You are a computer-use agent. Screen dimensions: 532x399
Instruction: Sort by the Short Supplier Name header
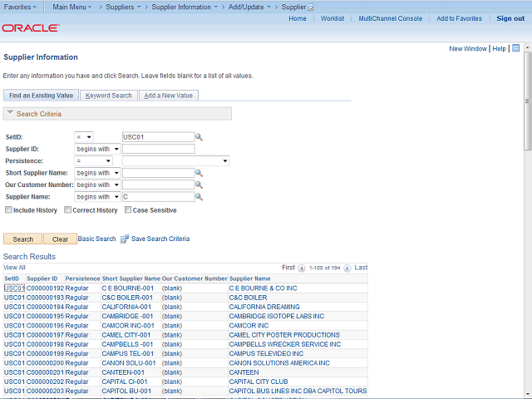[131, 278]
